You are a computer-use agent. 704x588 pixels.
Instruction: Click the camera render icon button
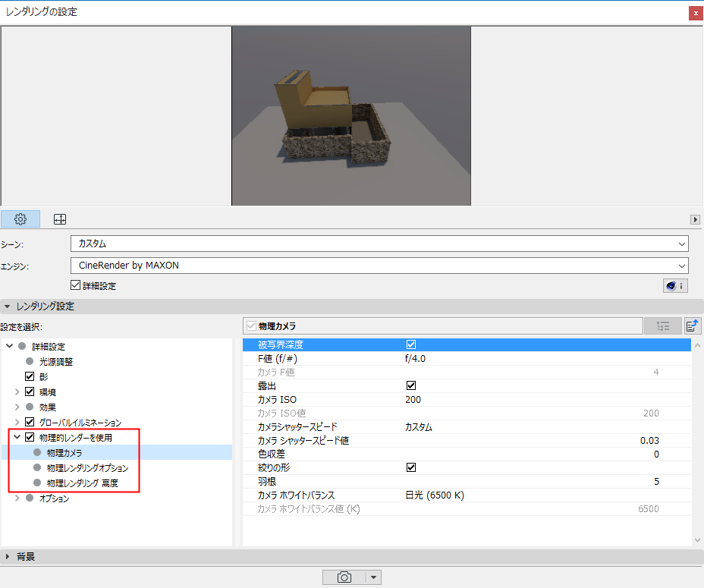click(x=344, y=577)
